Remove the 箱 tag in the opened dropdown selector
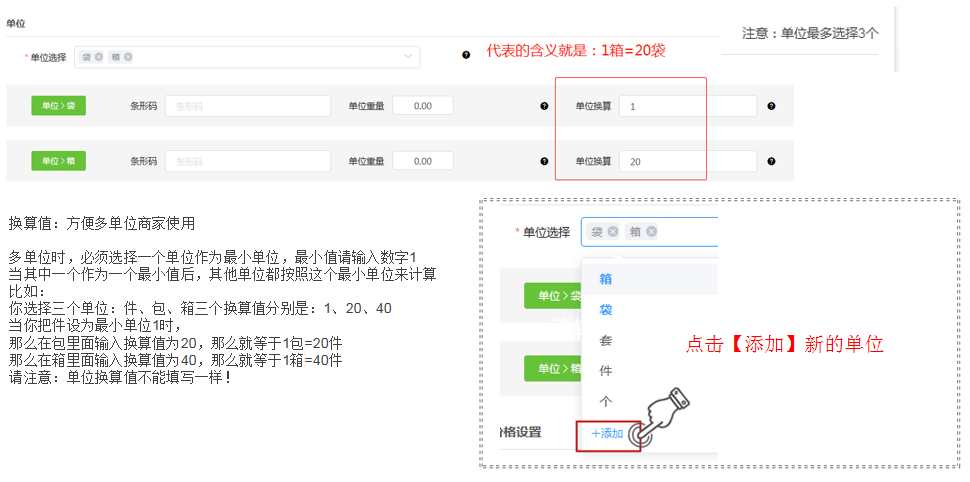970x482 pixels. 651,231
